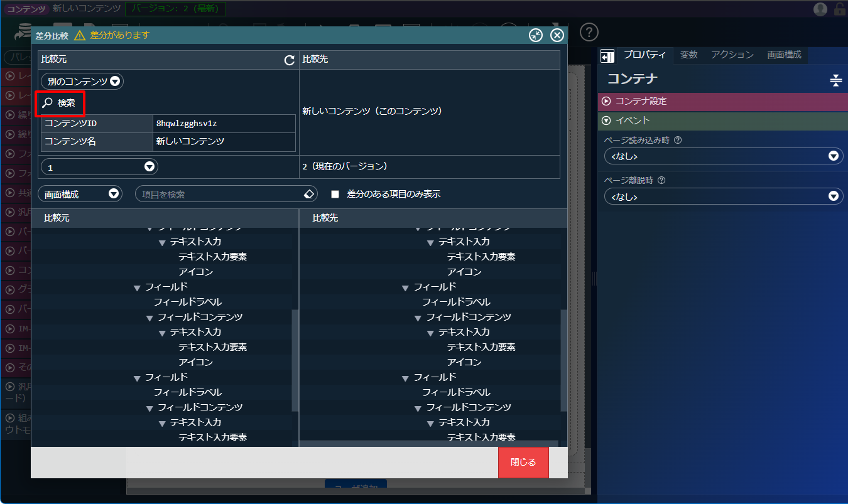848x504 pixels.
Task: Select the lower アイコン row in the 比較元 tree
Action: [x=195, y=362]
